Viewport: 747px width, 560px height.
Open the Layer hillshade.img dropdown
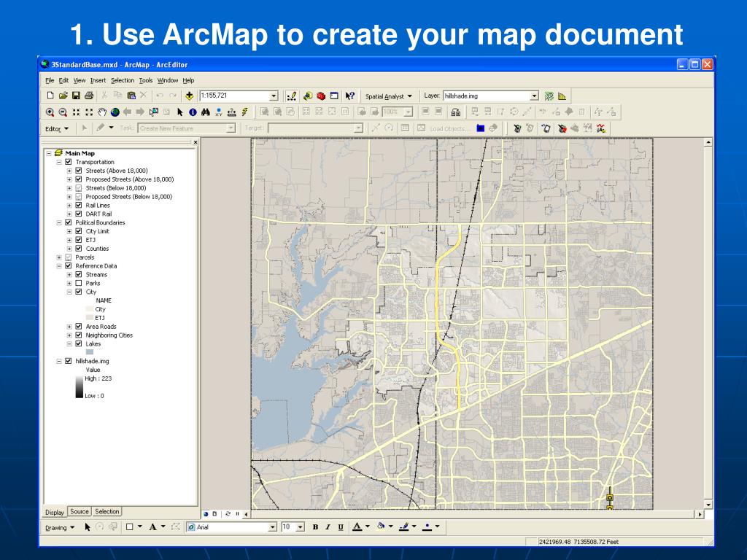tap(534, 96)
